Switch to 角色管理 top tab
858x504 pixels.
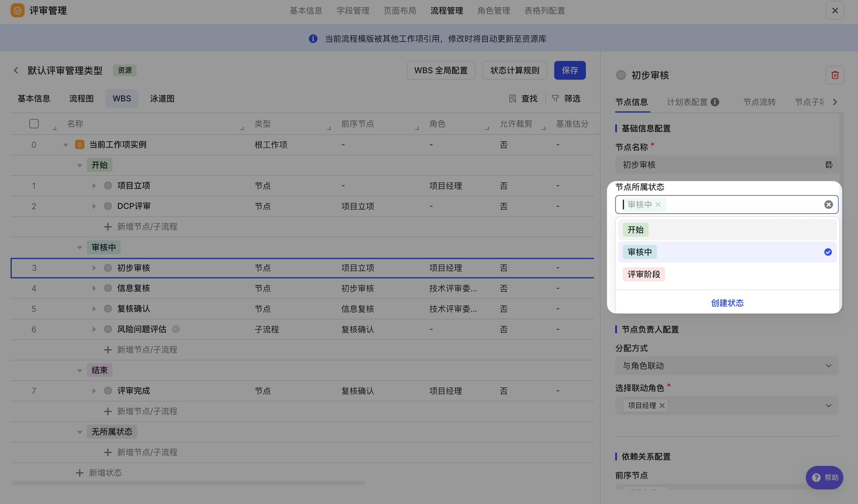pos(493,11)
